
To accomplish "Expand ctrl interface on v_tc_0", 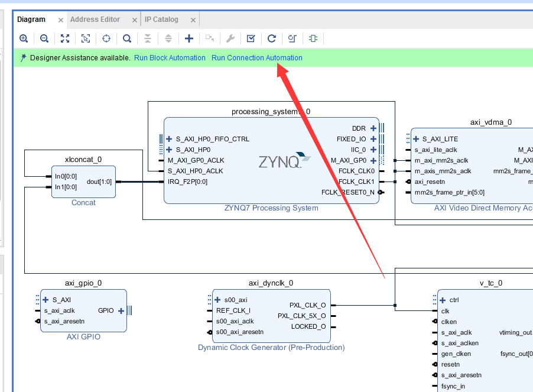I will [x=443, y=300].
